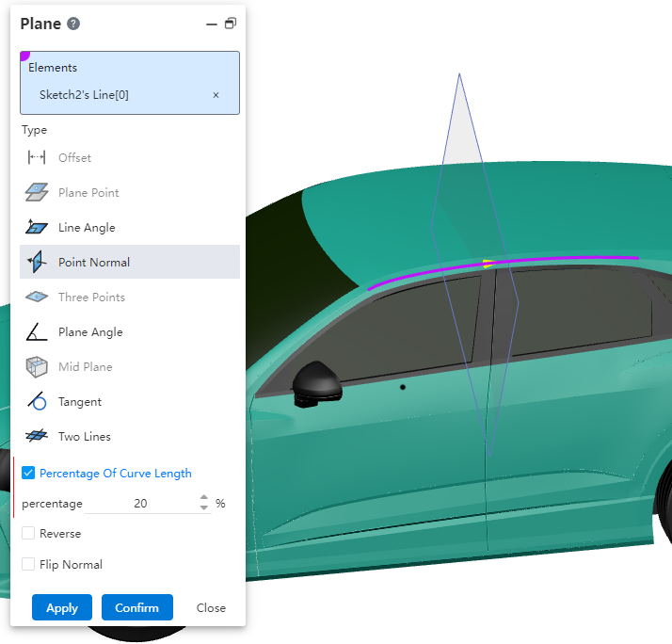
Task: Choose the Plane Angle type icon
Action: click(x=37, y=331)
